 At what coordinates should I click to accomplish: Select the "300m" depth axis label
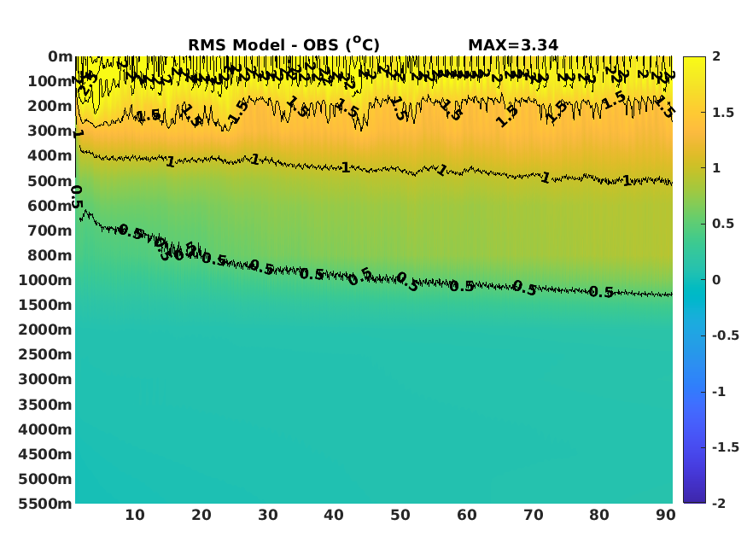50,131
